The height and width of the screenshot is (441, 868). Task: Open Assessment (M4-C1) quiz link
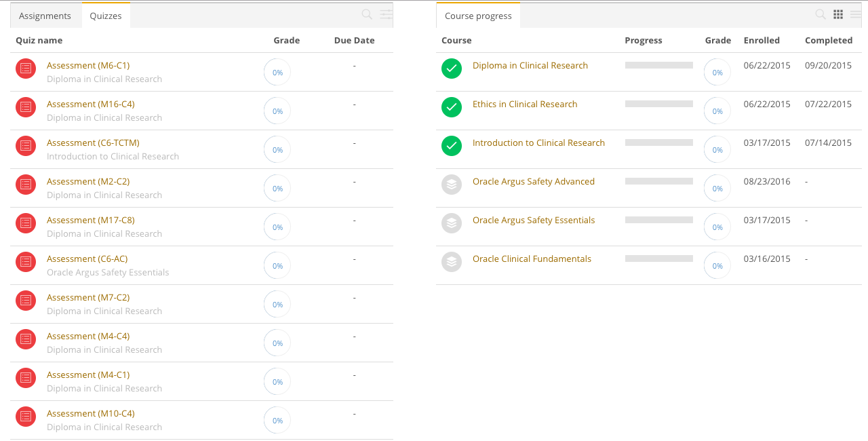[88, 375]
